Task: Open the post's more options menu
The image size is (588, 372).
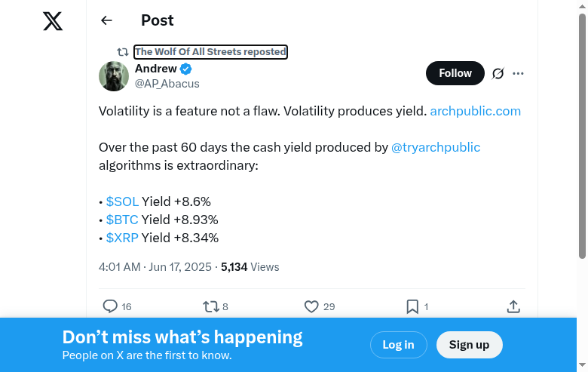Action: pyautogui.click(x=518, y=73)
